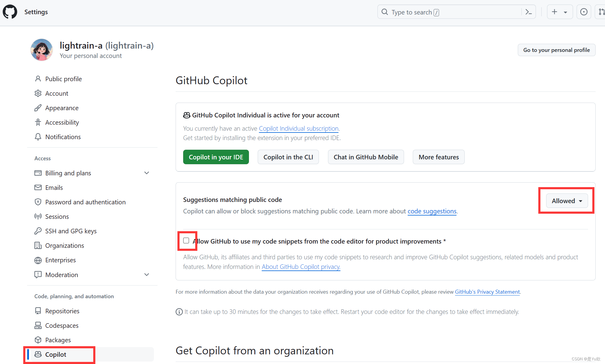
Task: Click Chat in GitHub Mobile button
Action: click(x=366, y=157)
